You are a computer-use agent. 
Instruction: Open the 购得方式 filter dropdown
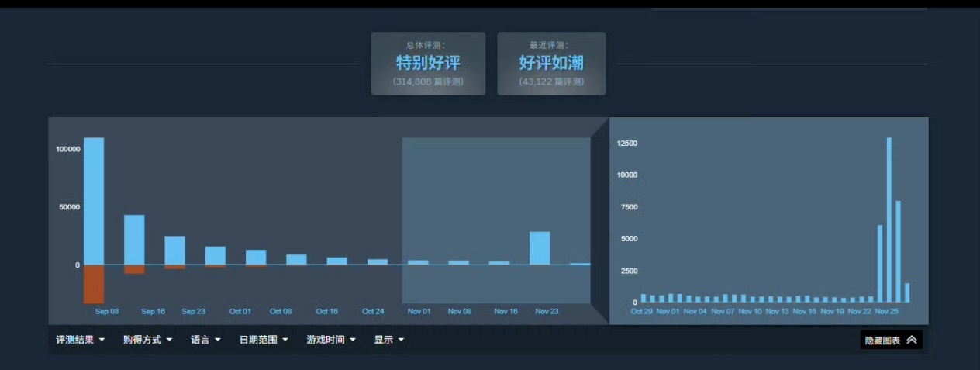pos(147,340)
